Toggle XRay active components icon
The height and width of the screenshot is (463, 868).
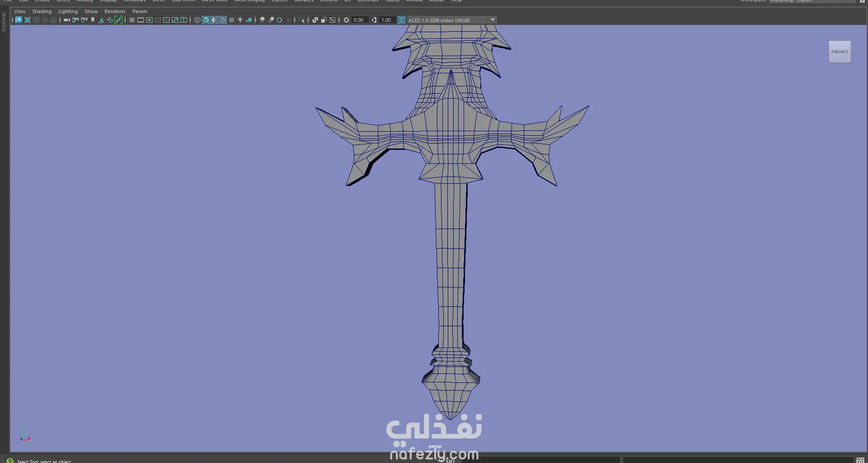tap(324, 20)
